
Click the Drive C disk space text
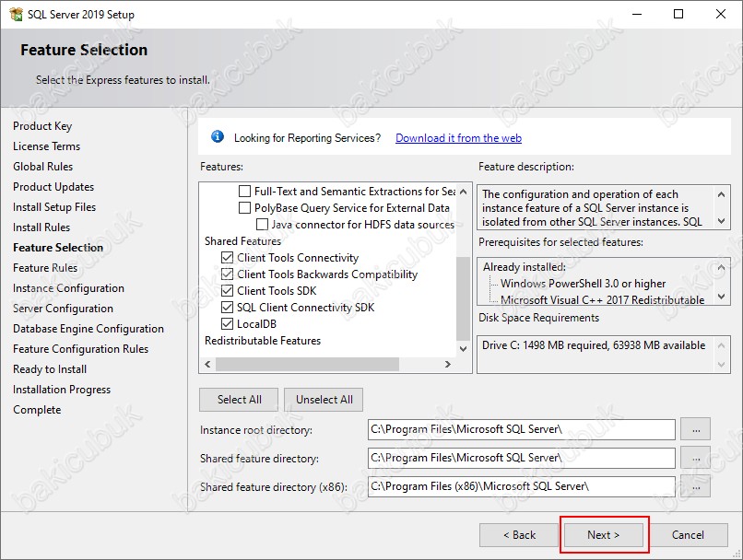pyautogui.click(x=594, y=345)
